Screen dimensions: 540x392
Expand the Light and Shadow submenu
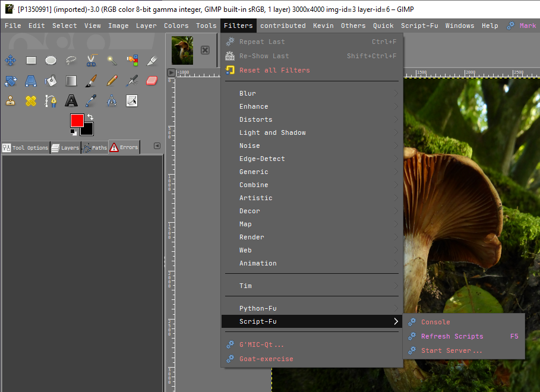tap(312, 132)
